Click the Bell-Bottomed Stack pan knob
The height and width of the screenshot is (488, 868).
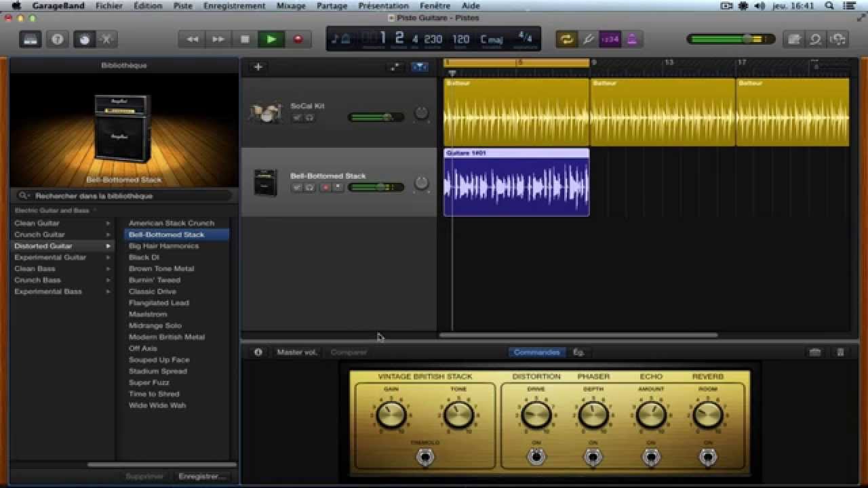[x=422, y=183]
